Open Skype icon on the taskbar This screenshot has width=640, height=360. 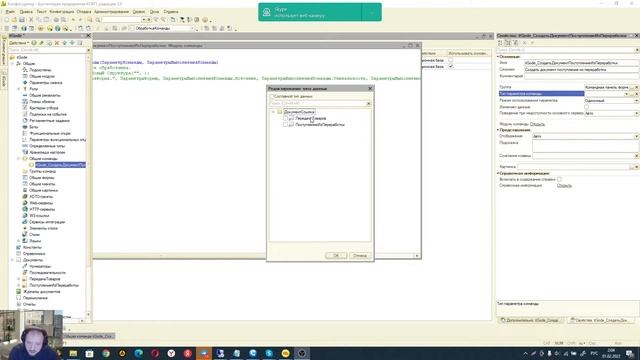tap(269, 353)
